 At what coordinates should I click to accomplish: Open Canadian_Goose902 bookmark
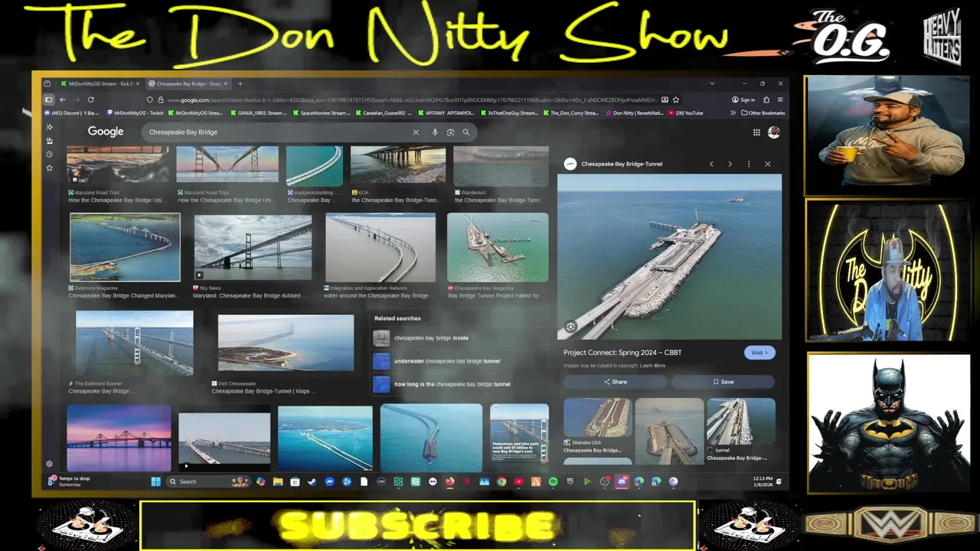[x=384, y=113]
